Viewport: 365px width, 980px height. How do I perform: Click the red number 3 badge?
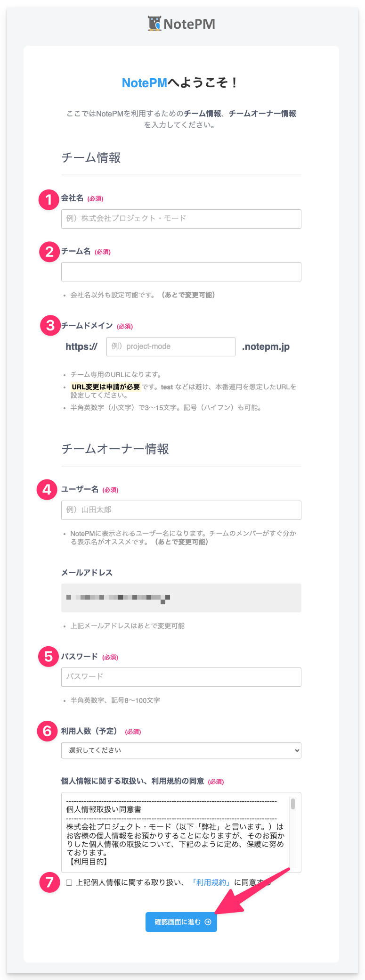(50, 325)
